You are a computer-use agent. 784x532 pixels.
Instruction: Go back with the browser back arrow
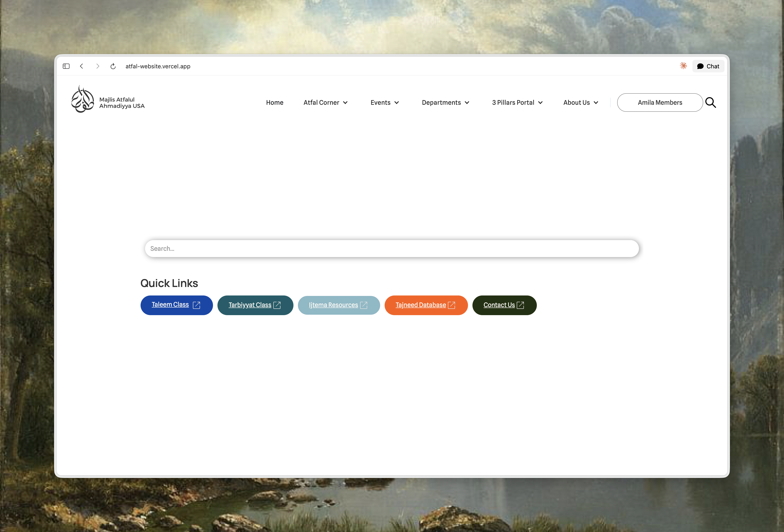[81, 66]
